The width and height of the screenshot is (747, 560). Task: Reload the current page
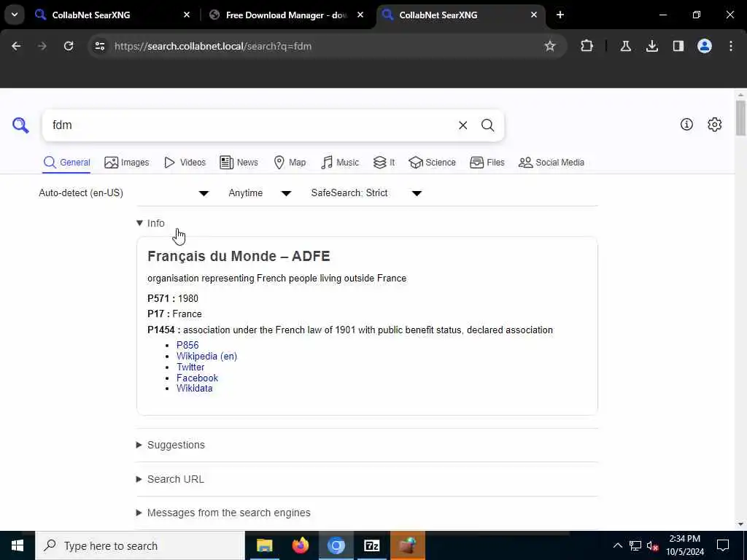point(69,46)
